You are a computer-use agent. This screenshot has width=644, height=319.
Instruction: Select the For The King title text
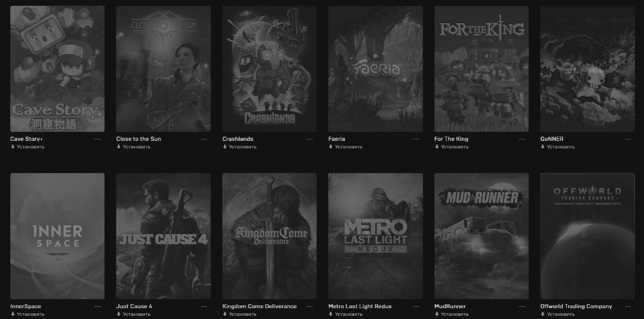coord(451,139)
